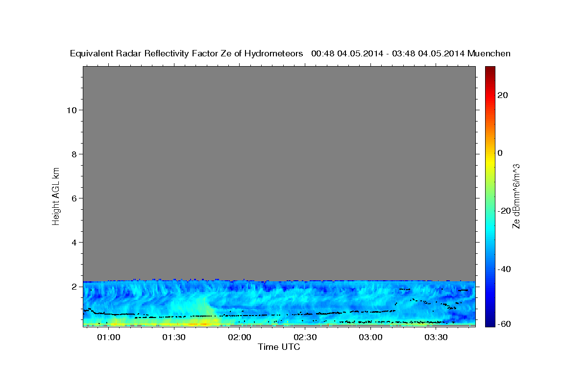Viewport: 588px width, 392px height.
Task: Click the "Time UTC" axis label
Action: pyautogui.click(x=279, y=347)
